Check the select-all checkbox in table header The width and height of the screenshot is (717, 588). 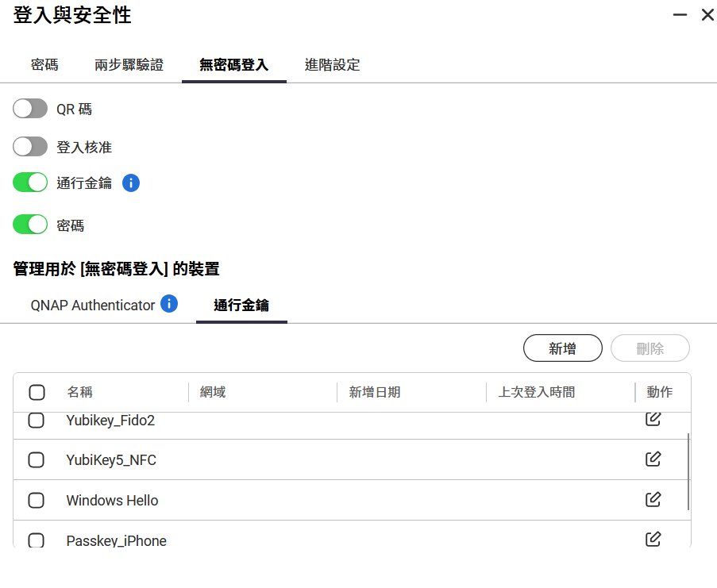(x=37, y=392)
